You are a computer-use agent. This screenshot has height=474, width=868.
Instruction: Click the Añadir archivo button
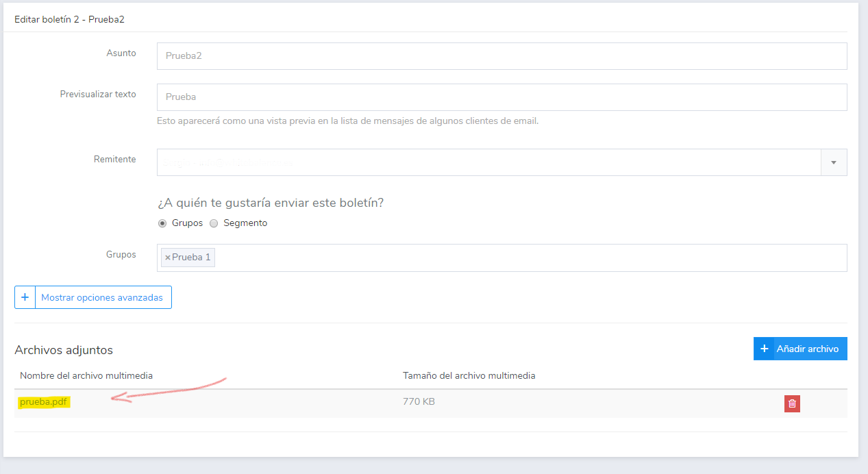(800, 349)
